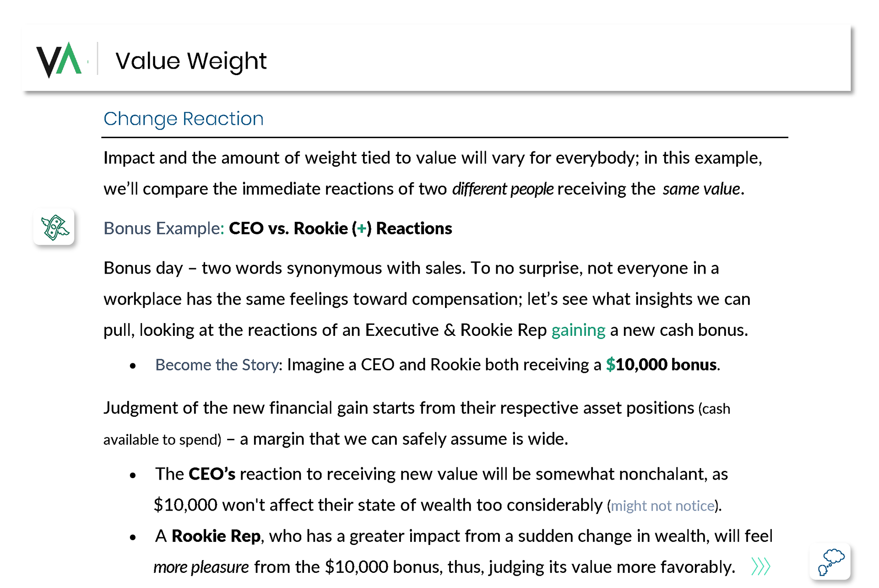Click the bold CEO's bullet text

coord(212,474)
